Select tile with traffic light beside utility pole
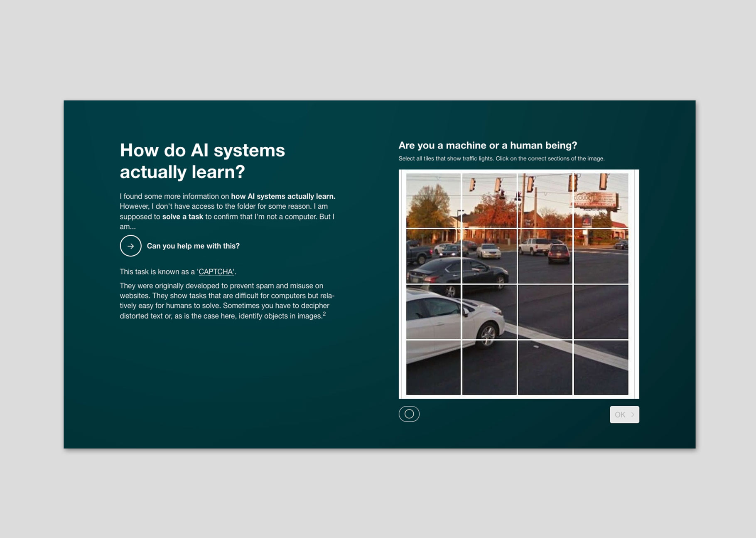 click(545, 200)
